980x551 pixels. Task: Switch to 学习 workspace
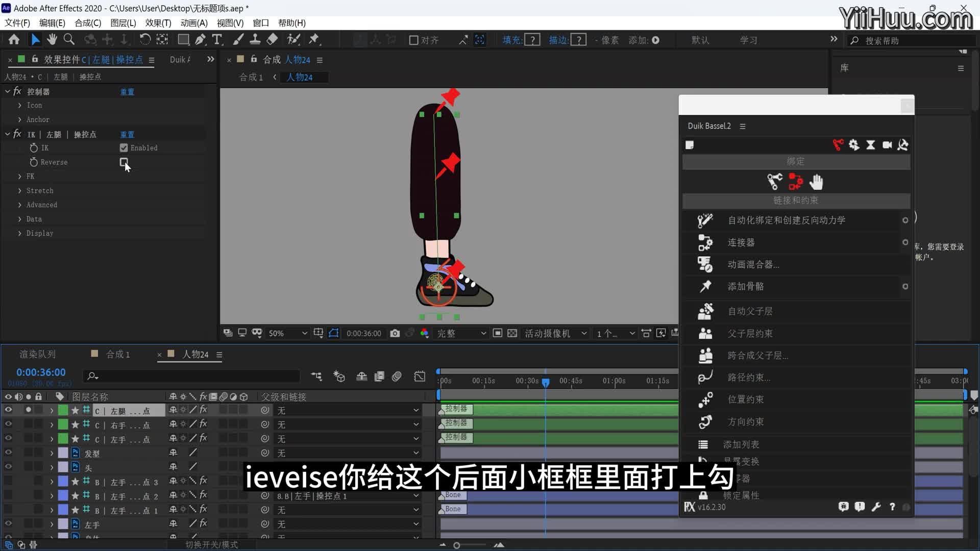tap(748, 40)
